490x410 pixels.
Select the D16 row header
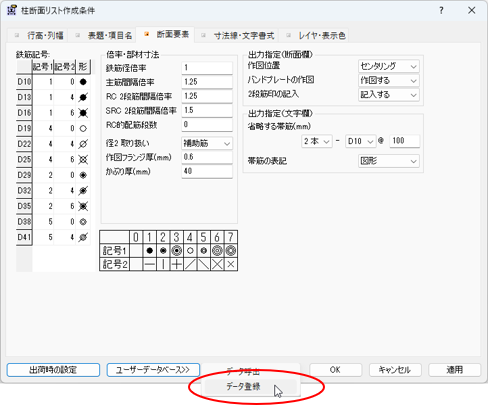point(24,113)
